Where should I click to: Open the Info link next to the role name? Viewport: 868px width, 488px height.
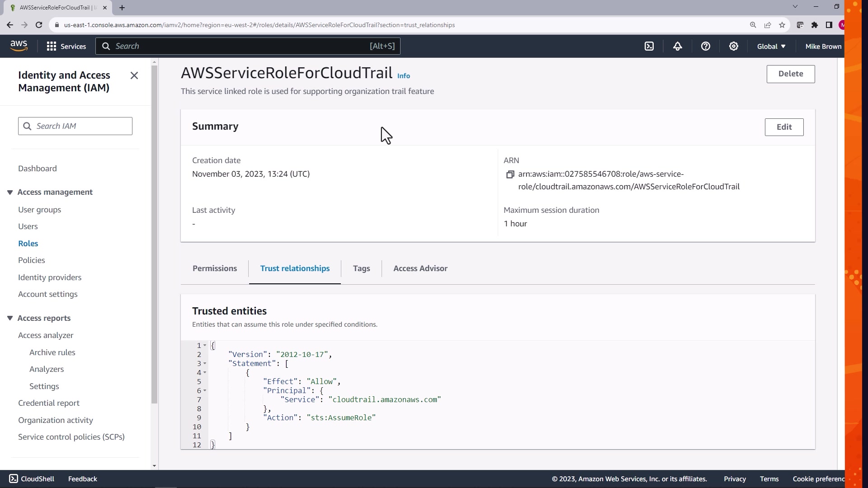[x=403, y=76]
